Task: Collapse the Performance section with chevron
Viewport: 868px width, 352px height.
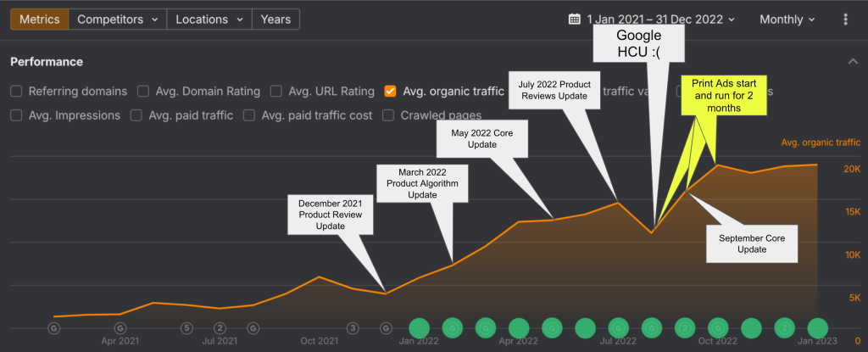Action: tap(852, 61)
